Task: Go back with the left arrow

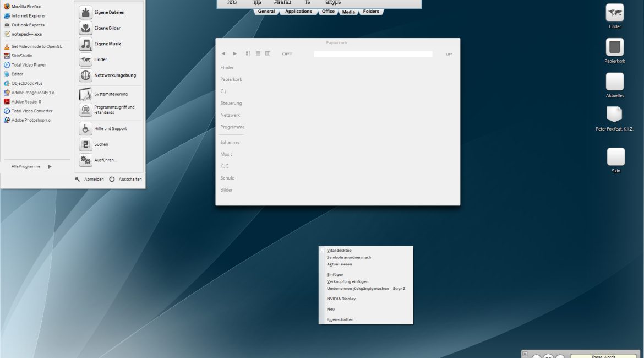Action: pyautogui.click(x=223, y=53)
